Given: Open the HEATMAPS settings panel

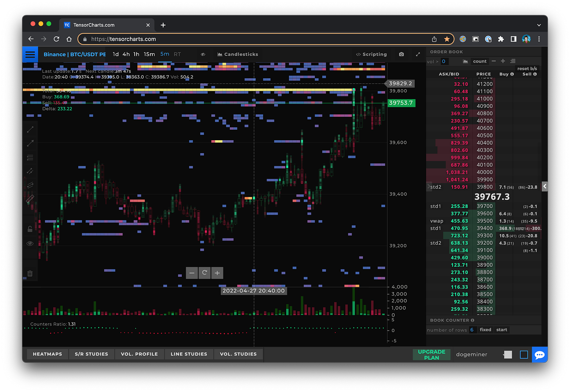Looking at the screenshot, I should pyautogui.click(x=47, y=354).
